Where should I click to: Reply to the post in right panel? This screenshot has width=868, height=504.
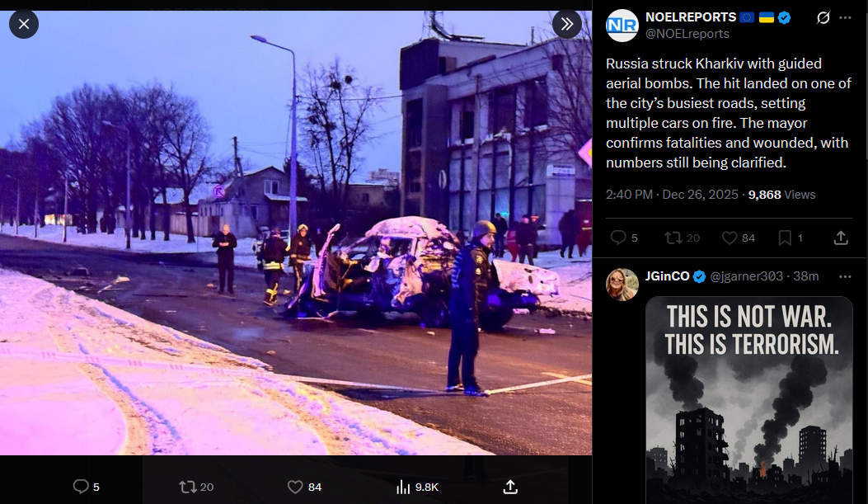tap(624, 238)
